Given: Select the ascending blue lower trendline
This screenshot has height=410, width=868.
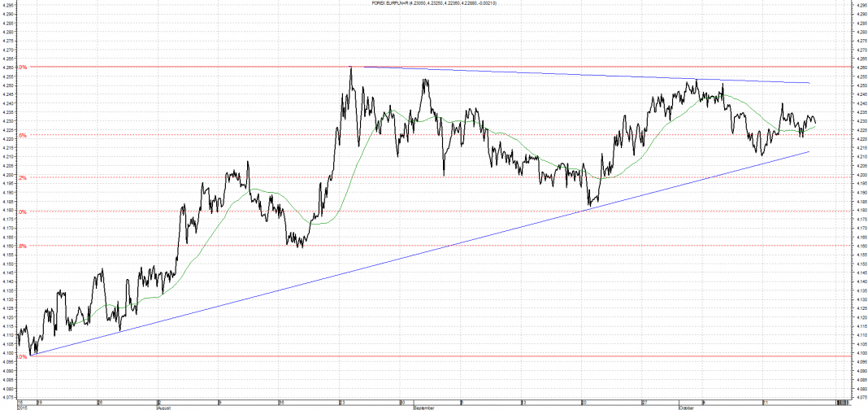Looking at the screenshot, I should pos(421,253).
